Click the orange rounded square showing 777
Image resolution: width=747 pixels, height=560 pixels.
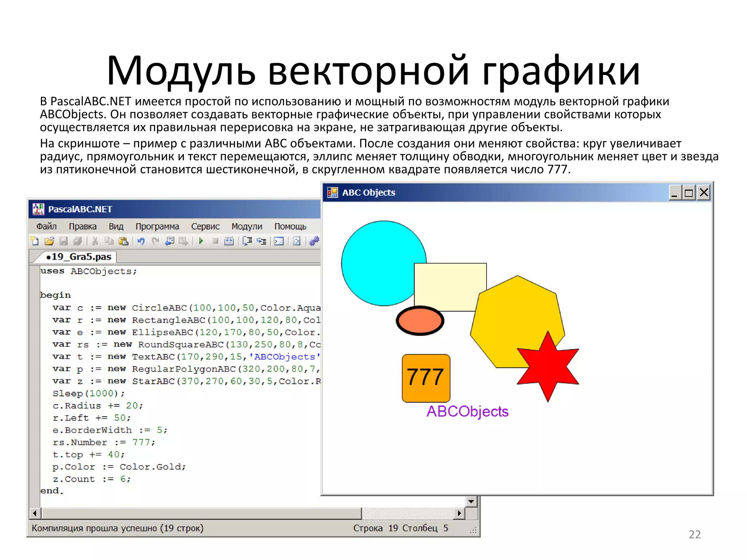tap(426, 378)
